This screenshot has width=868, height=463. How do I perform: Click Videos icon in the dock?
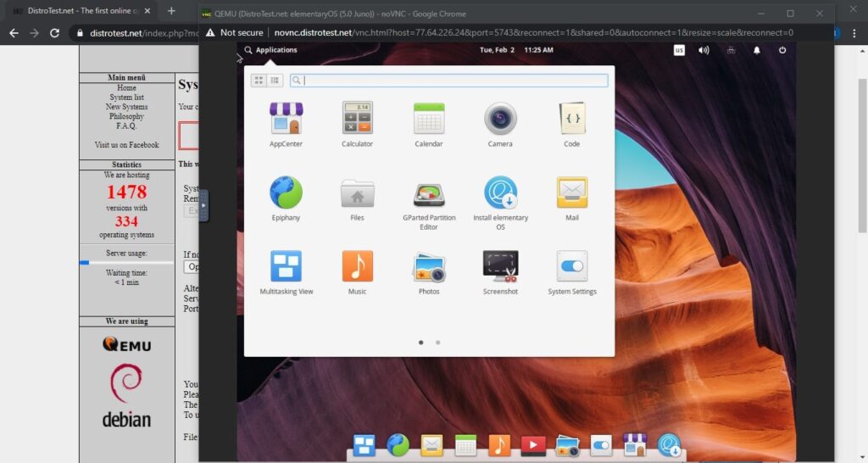(533, 445)
